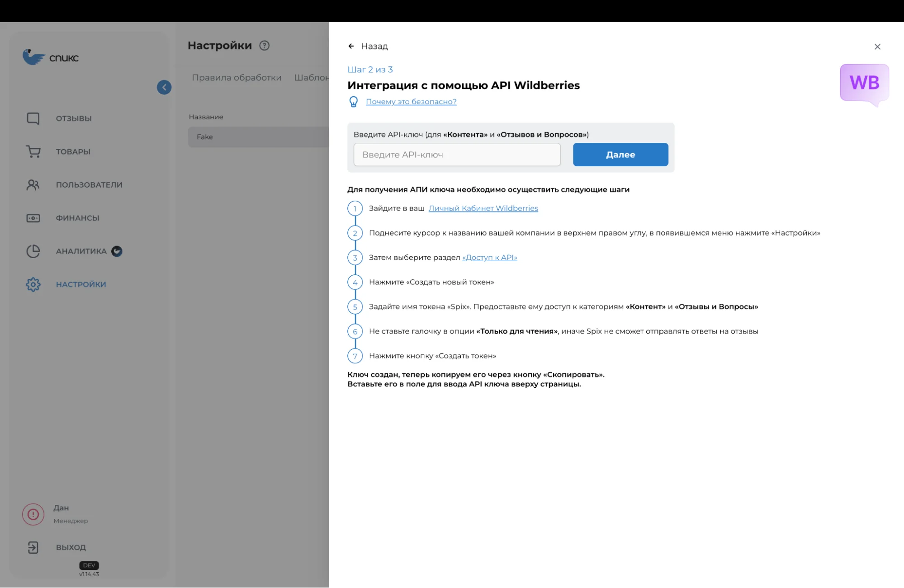Switch to the Шаблон tab
This screenshot has height=588, width=904.
coord(311,78)
